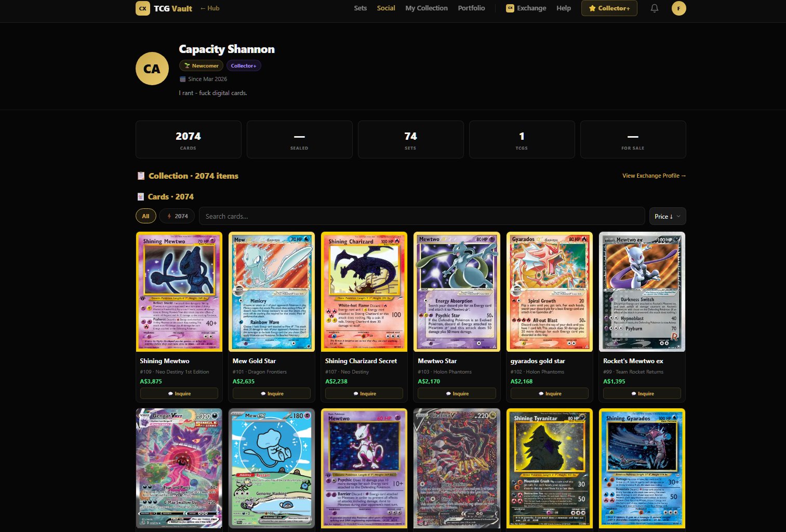Screen dimensions: 786x532
Task: Click the CA profile avatar
Action: click(x=152, y=69)
